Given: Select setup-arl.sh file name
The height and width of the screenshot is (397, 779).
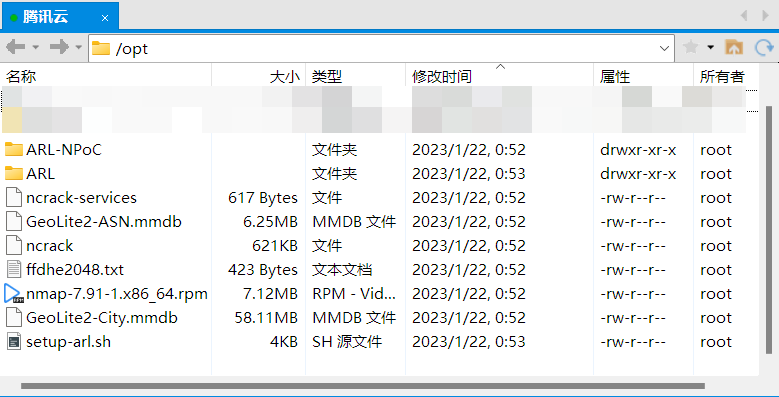Looking at the screenshot, I should coord(69,342).
